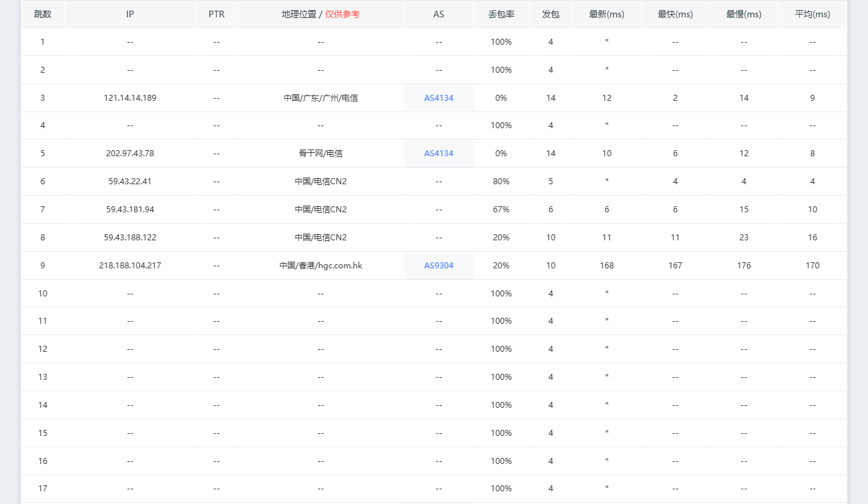
Task: Click the 跳数 column header
Action: [43, 14]
